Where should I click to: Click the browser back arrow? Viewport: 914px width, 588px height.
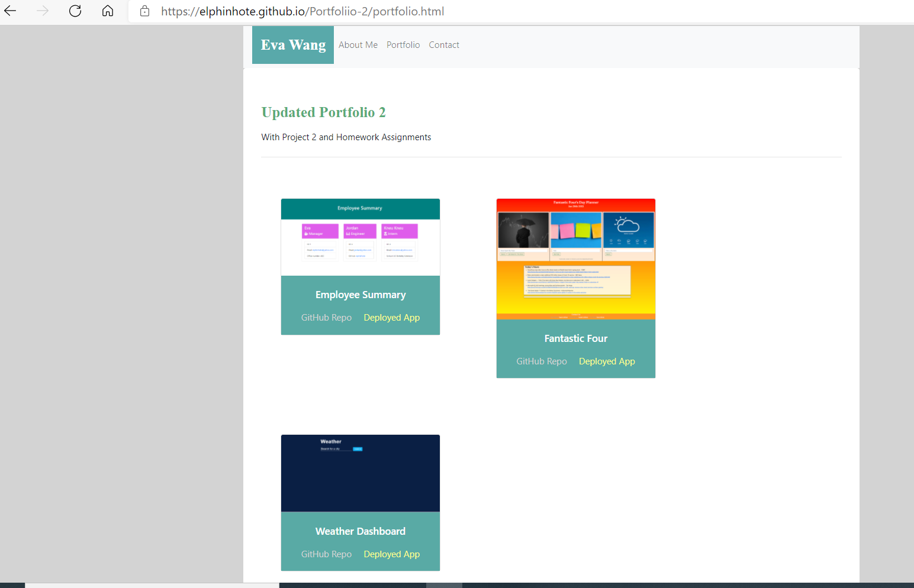pos(10,11)
